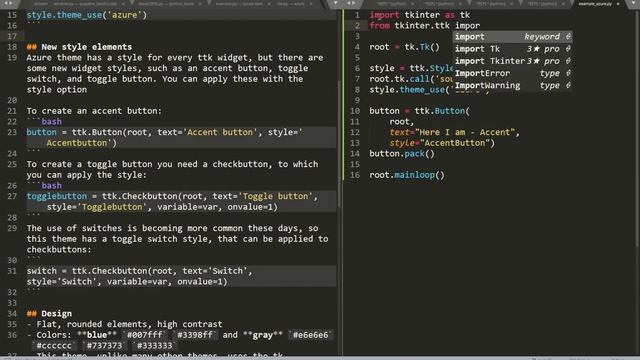Pick the 'import Tkinter' completion suggestion
Image resolution: width=640 pixels, height=360 pixels.
(x=512, y=61)
